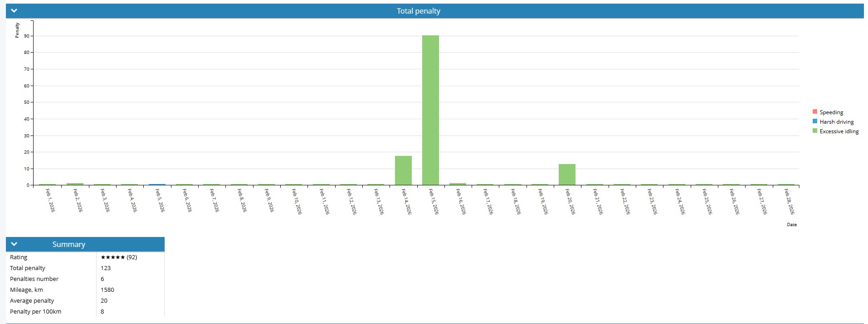This screenshot has height=324, width=868.
Task: Click the Total penalty row value 123
Action: click(106, 268)
